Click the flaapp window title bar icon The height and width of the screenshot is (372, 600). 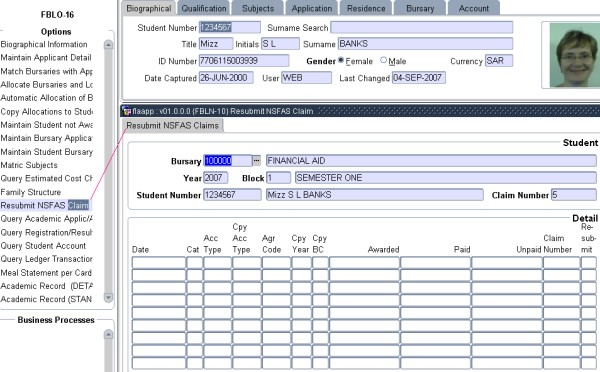pyautogui.click(x=127, y=111)
